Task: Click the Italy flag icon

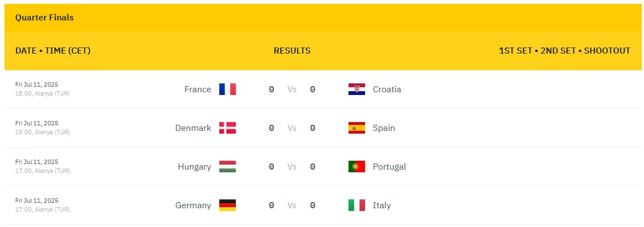Action: click(356, 205)
